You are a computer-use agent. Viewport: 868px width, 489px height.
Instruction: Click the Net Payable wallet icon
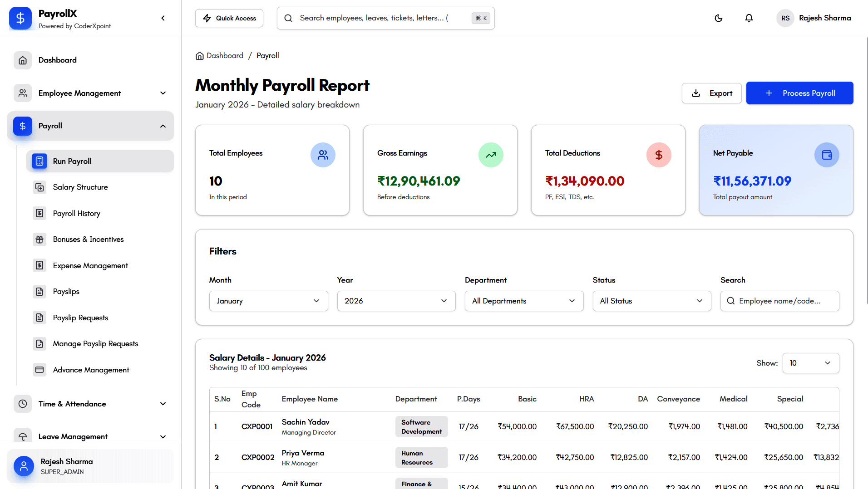click(827, 155)
